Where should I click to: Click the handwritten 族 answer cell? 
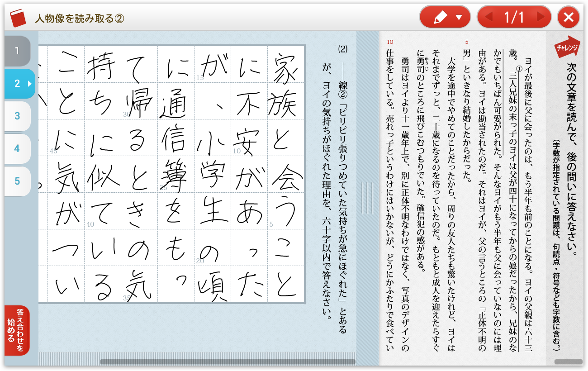click(286, 100)
